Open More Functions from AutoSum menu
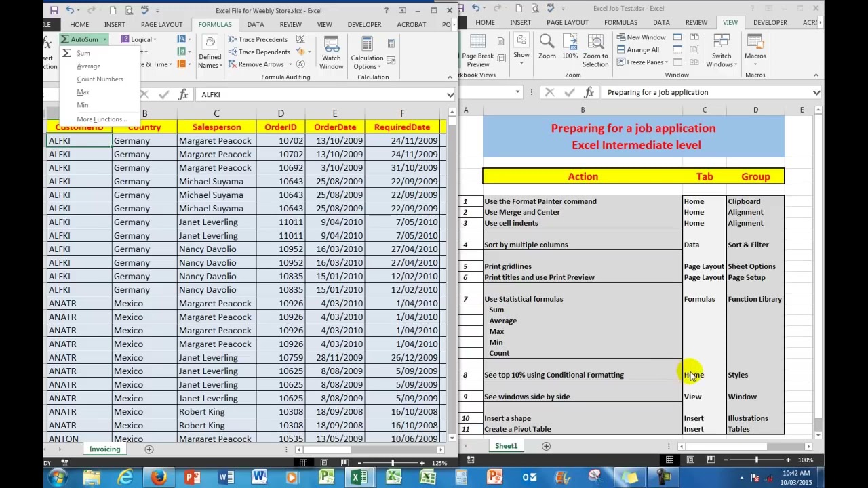This screenshot has width=868, height=488. pyautogui.click(x=101, y=119)
